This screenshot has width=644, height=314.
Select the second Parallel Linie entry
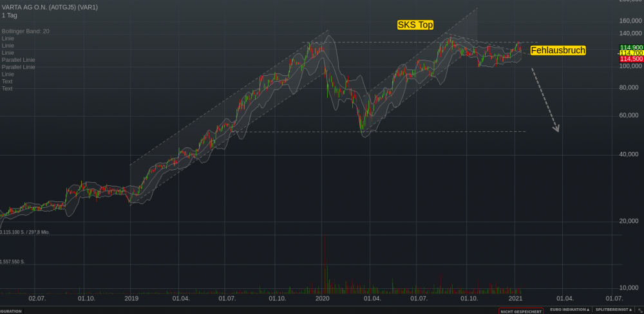(19, 67)
